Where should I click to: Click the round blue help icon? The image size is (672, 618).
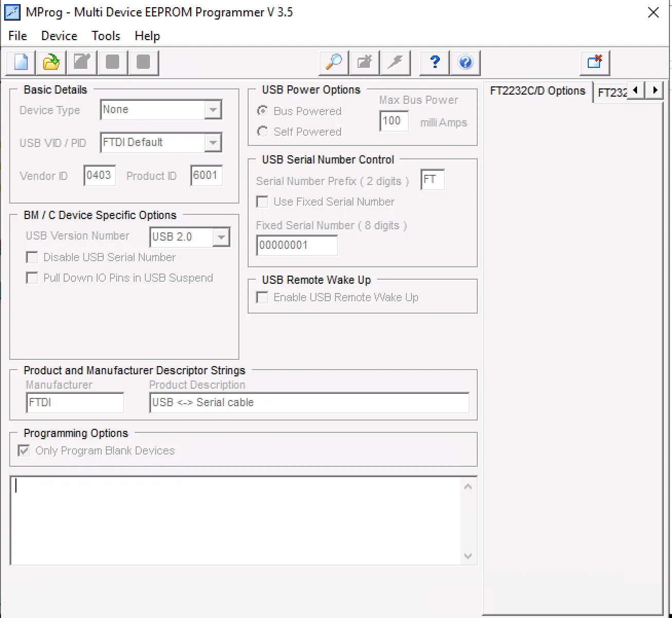(465, 63)
